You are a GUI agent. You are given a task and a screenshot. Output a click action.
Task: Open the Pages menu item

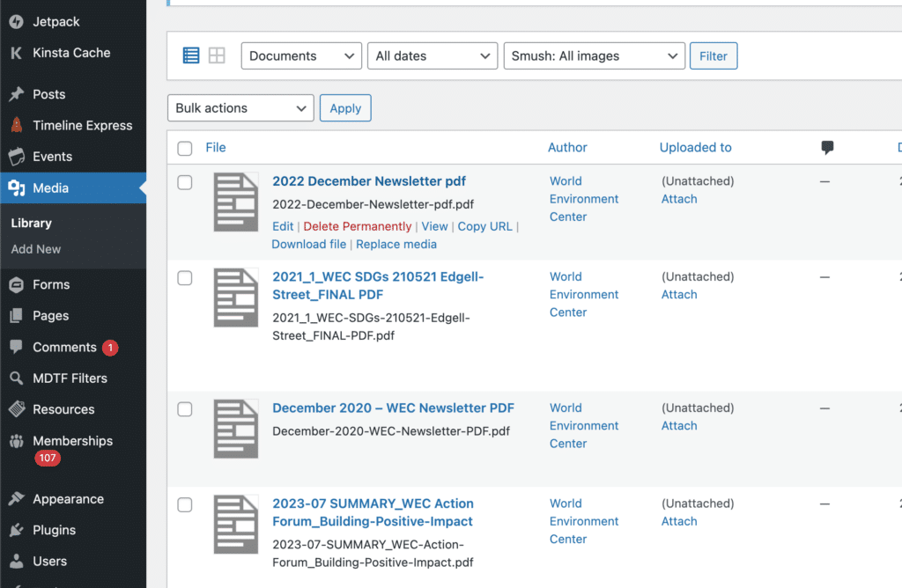click(x=50, y=316)
